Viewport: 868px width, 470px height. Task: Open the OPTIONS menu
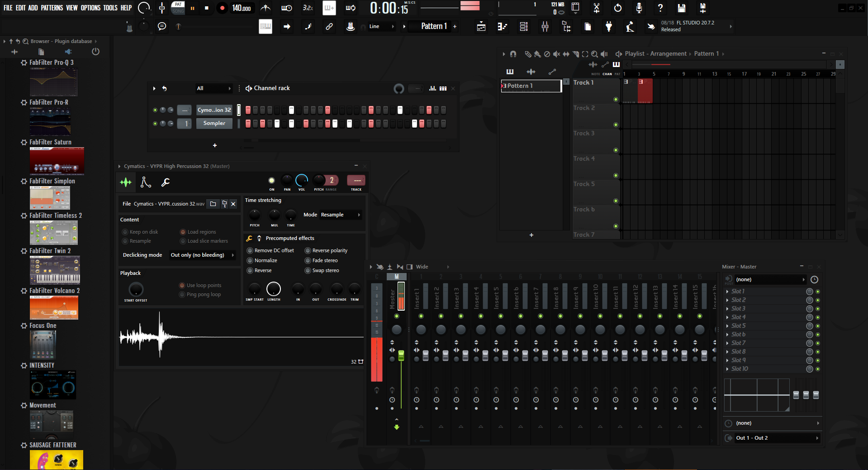tap(91, 8)
